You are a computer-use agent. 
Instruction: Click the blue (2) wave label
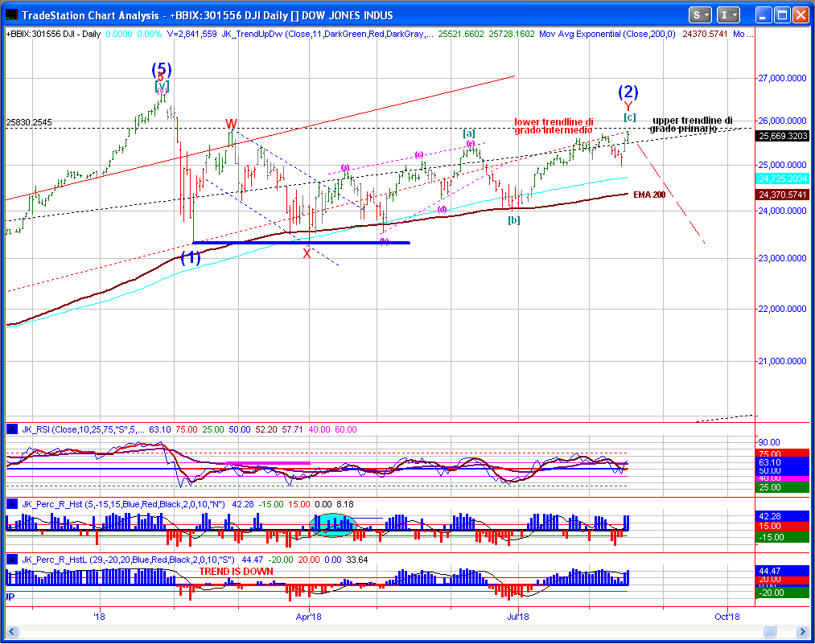point(628,92)
